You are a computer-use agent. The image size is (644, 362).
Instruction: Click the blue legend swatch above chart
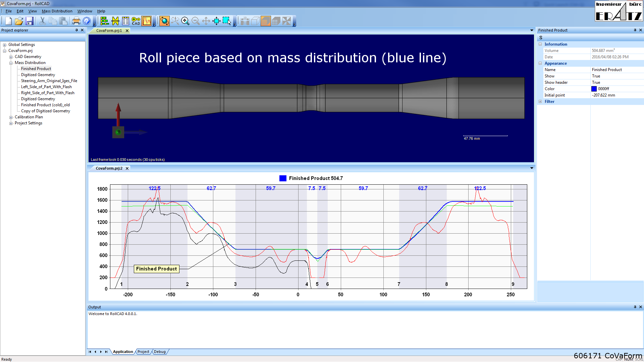tap(283, 178)
